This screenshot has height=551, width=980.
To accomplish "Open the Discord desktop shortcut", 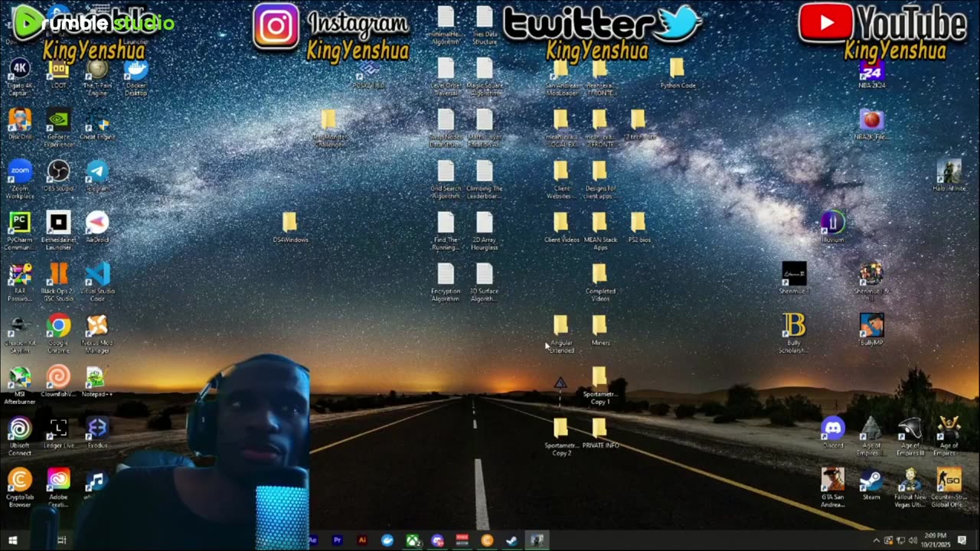I will (x=832, y=432).
